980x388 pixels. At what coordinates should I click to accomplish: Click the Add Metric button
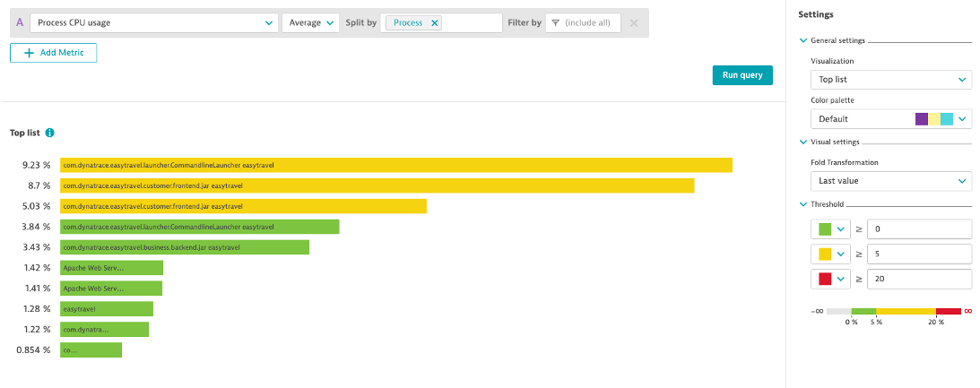[x=53, y=53]
